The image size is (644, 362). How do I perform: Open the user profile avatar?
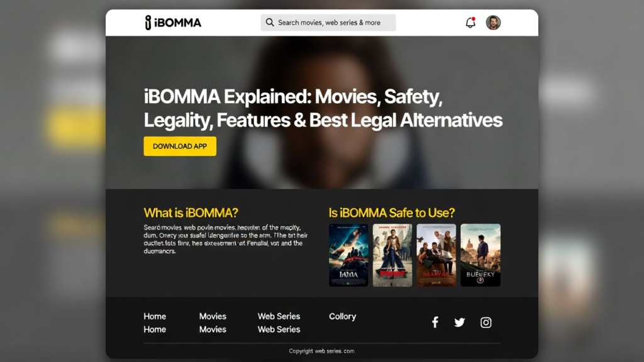493,23
